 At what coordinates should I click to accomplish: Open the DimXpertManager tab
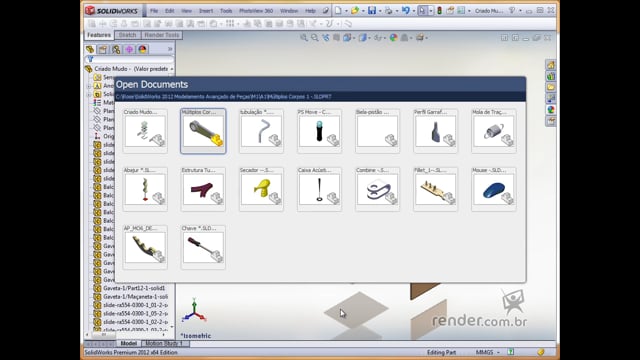(x=129, y=49)
